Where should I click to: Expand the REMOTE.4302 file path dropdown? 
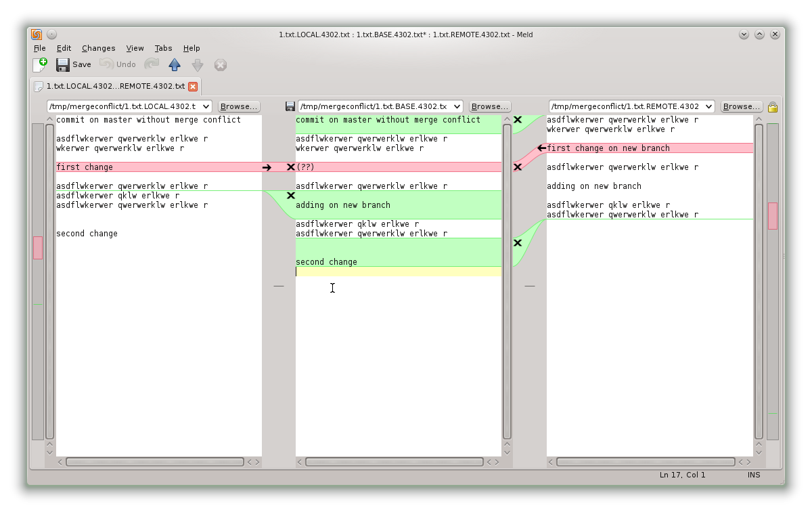(708, 106)
